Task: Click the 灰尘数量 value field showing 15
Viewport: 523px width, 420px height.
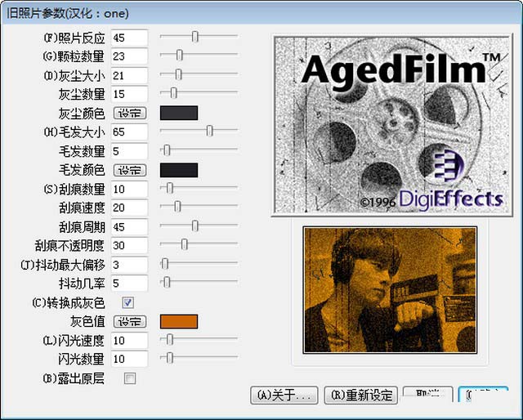Action: [x=129, y=94]
